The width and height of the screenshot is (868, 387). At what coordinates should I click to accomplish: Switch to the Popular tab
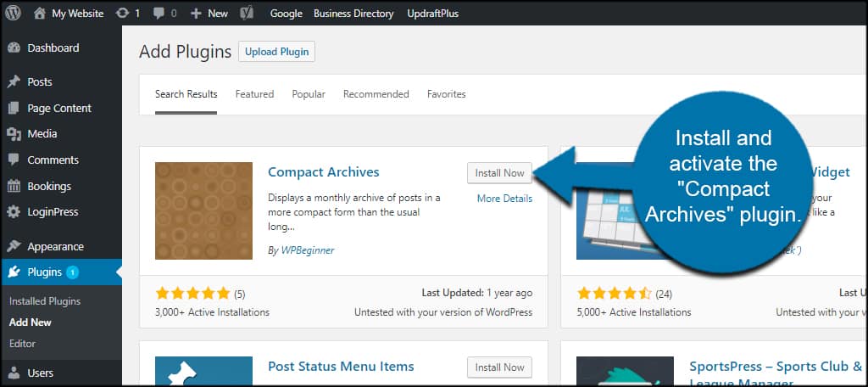[x=309, y=94]
